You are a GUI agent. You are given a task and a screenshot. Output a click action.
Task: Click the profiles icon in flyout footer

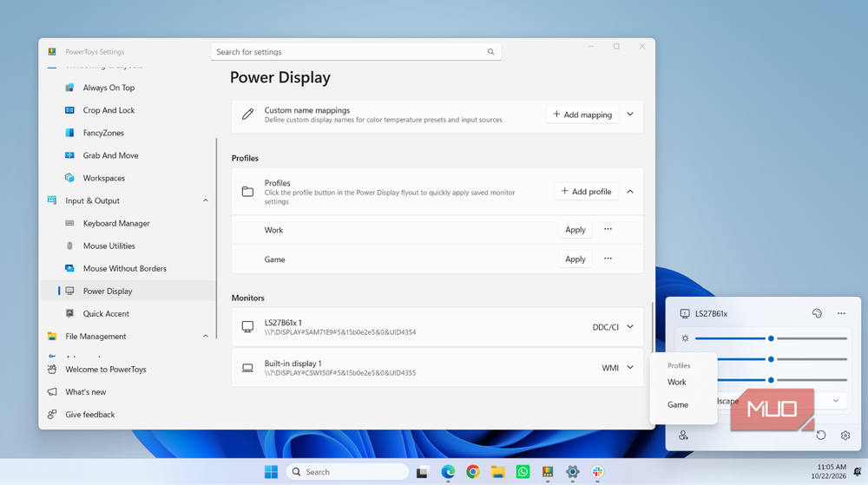(683, 436)
